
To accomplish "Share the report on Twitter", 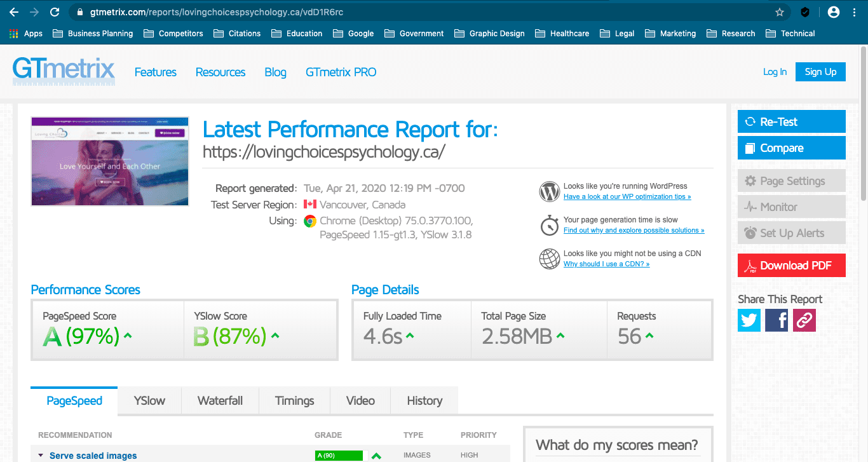I will pos(749,320).
